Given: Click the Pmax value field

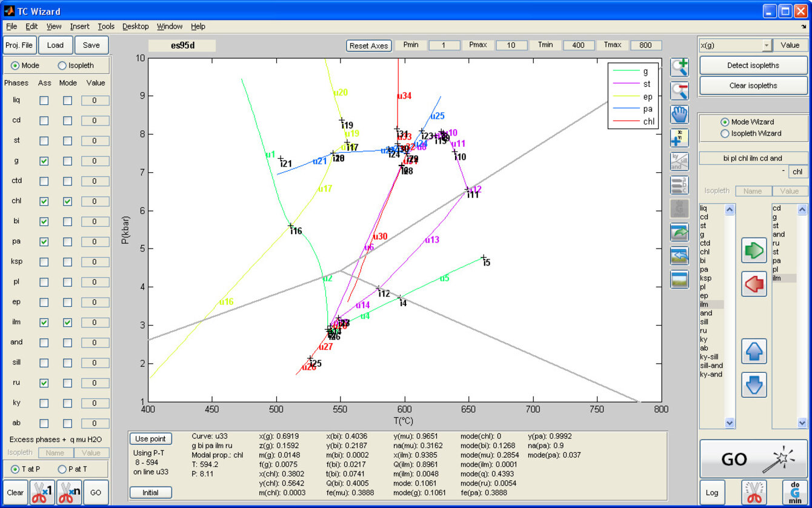Looking at the screenshot, I should pyautogui.click(x=511, y=45).
